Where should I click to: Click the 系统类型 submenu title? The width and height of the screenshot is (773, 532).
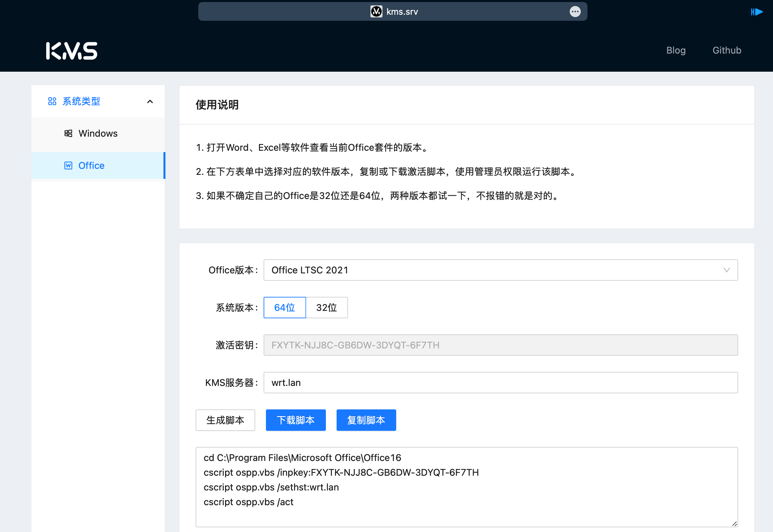pos(98,101)
